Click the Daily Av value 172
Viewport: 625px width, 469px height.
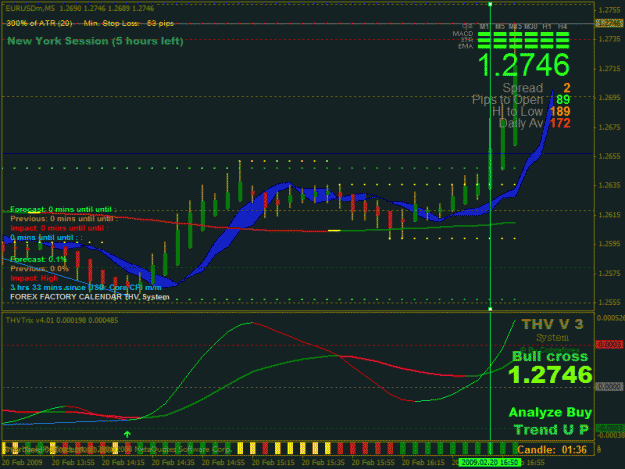point(560,124)
